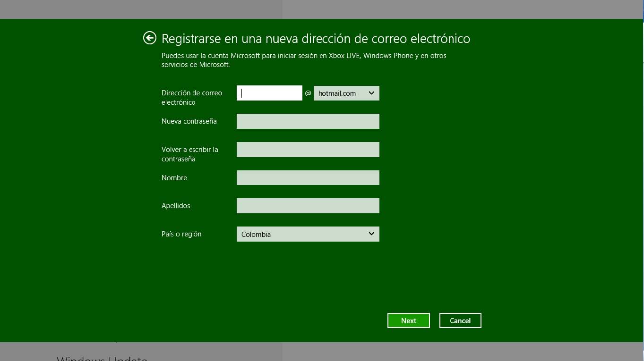Image resolution: width=644 pixels, height=361 pixels.
Task: Click the 'Nombre' label text
Action: click(174, 178)
